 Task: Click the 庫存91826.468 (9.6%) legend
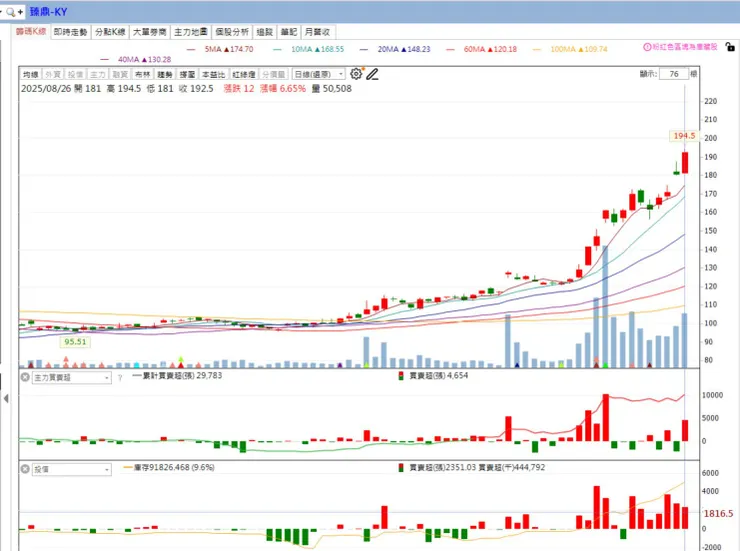[x=168, y=468]
